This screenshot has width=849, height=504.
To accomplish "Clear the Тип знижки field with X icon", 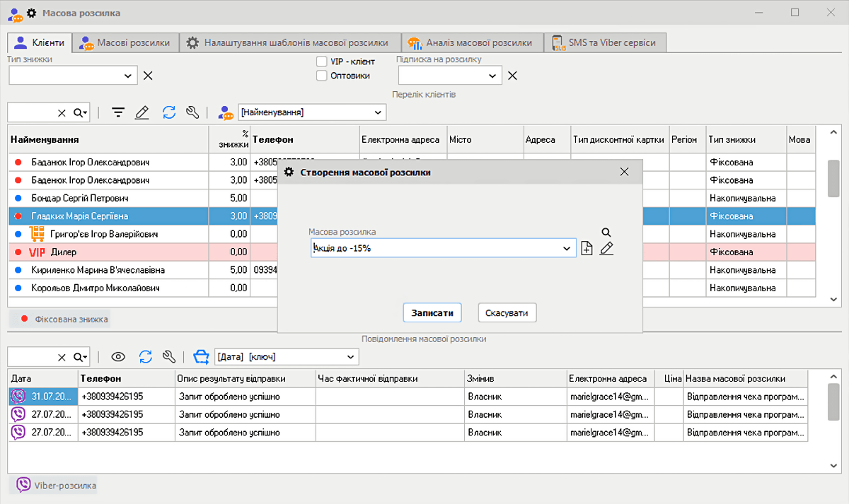I will (148, 76).
